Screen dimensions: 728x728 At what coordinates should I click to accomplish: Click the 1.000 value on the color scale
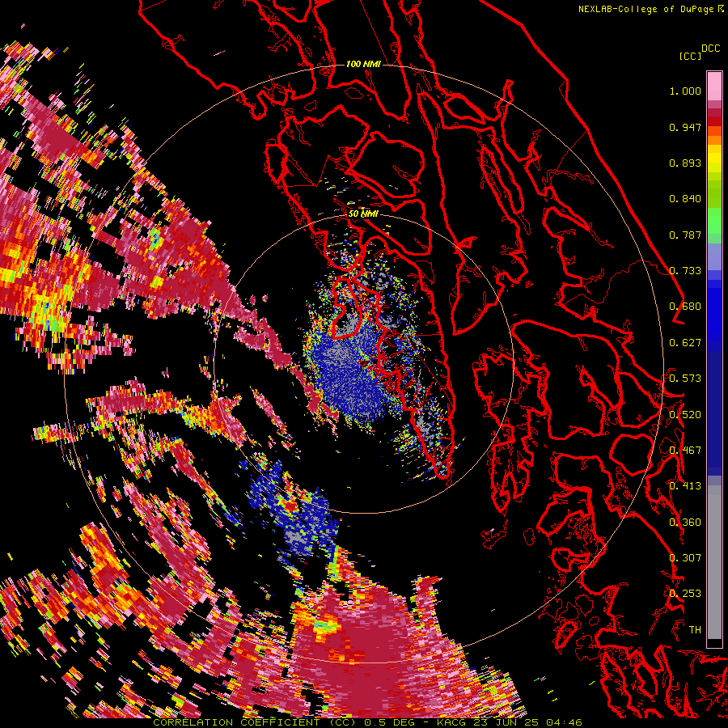pos(685,91)
